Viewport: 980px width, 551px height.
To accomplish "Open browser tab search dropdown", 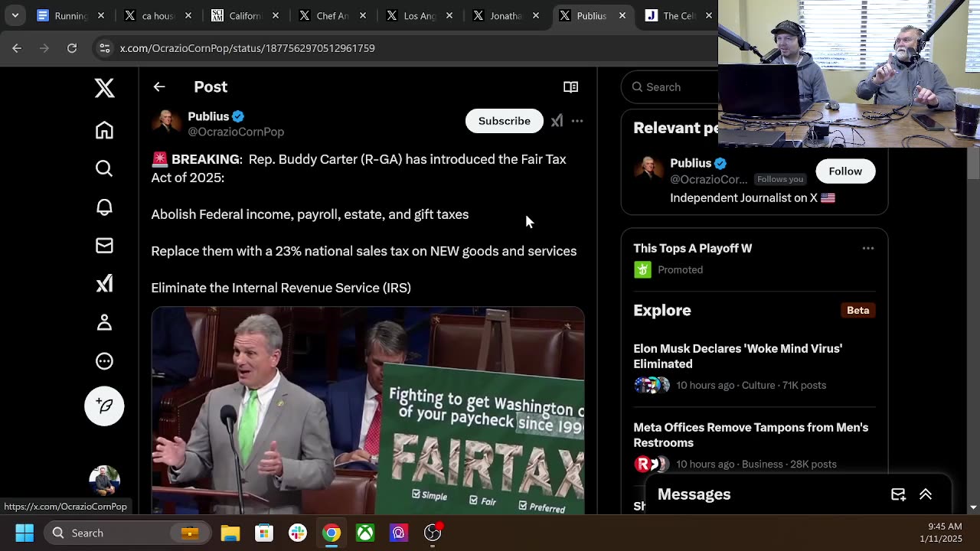I will coord(15,15).
